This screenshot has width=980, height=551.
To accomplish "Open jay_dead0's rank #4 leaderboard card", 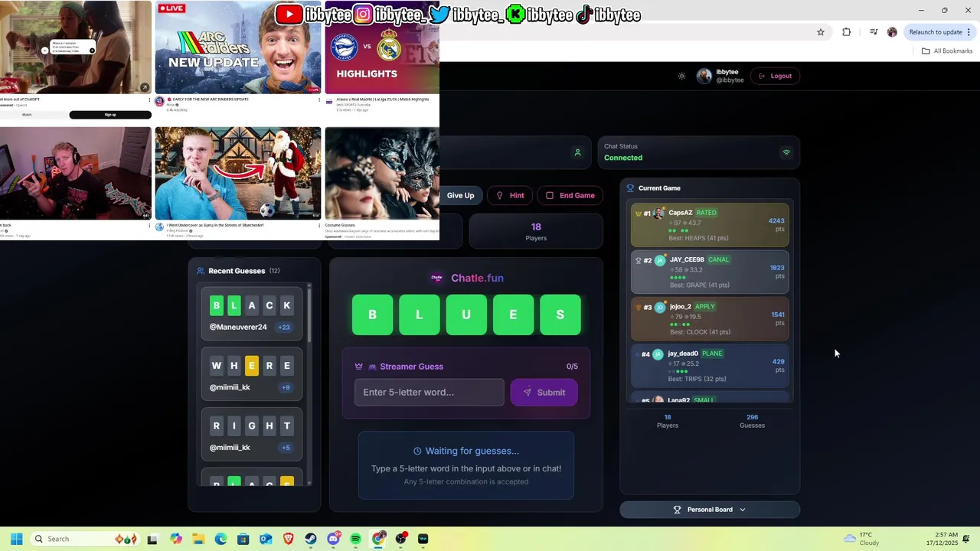I will point(710,366).
